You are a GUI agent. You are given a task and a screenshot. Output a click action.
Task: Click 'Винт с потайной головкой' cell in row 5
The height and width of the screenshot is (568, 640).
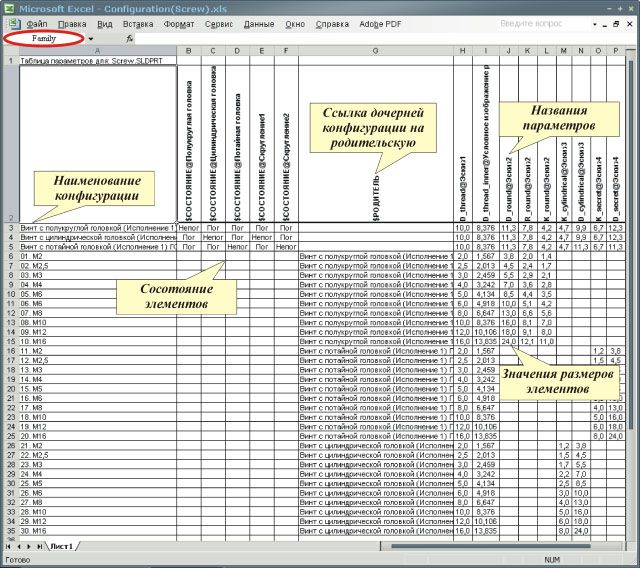(98, 247)
